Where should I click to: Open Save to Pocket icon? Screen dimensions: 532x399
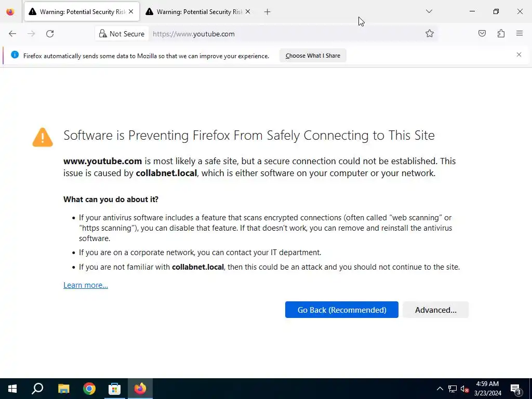click(482, 33)
